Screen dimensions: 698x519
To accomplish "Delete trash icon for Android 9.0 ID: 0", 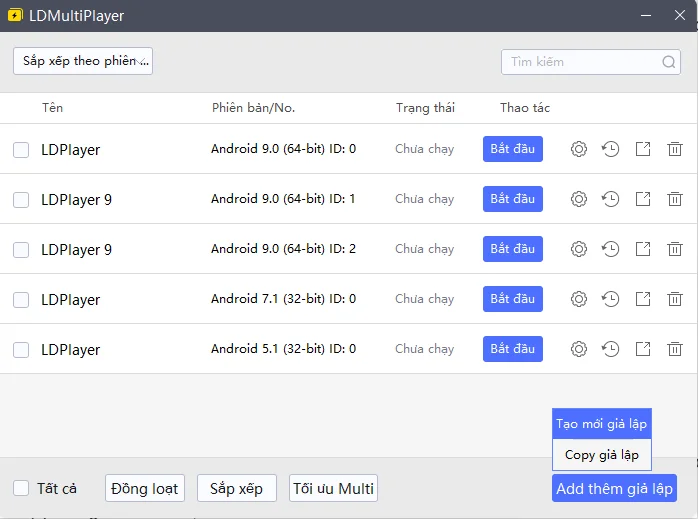I will (x=675, y=149).
